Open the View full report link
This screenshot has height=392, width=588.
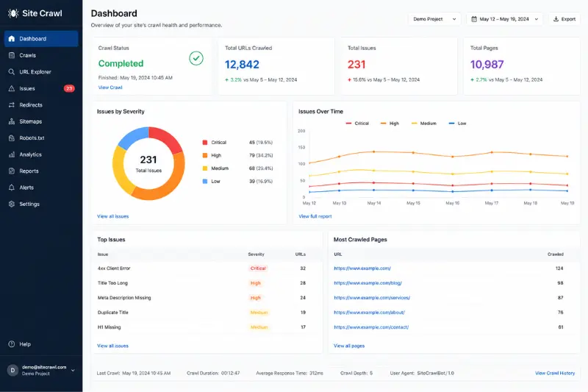click(315, 216)
